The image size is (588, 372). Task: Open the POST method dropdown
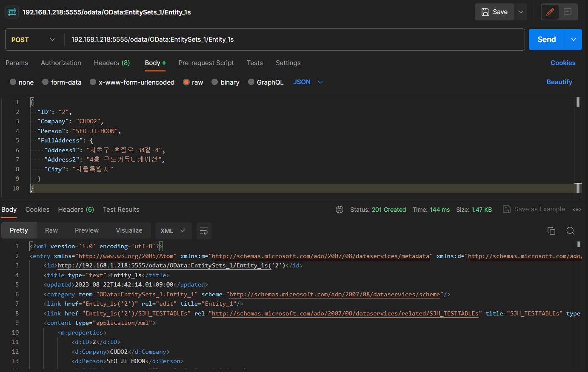(x=33, y=40)
